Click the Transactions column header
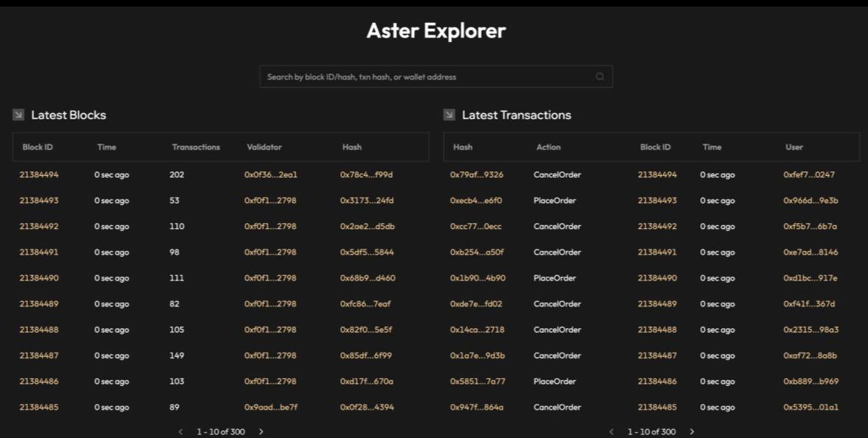Image resolution: width=868 pixels, height=438 pixels. (x=196, y=147)
